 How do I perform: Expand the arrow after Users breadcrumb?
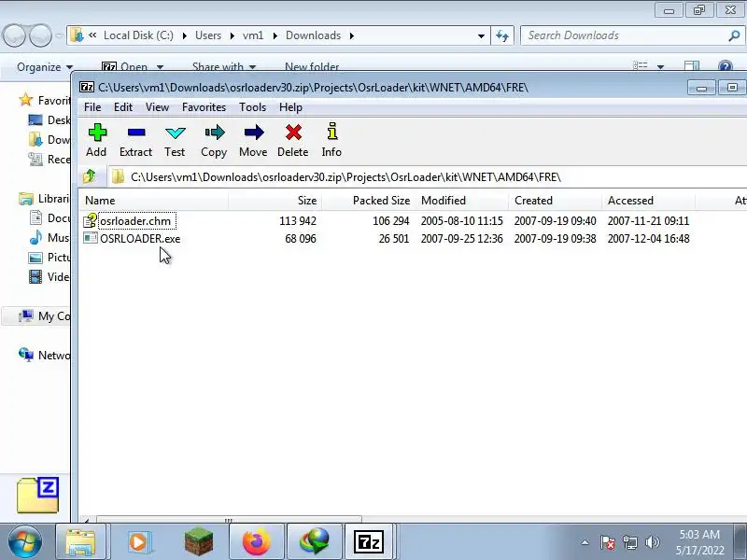coord(232,35)
